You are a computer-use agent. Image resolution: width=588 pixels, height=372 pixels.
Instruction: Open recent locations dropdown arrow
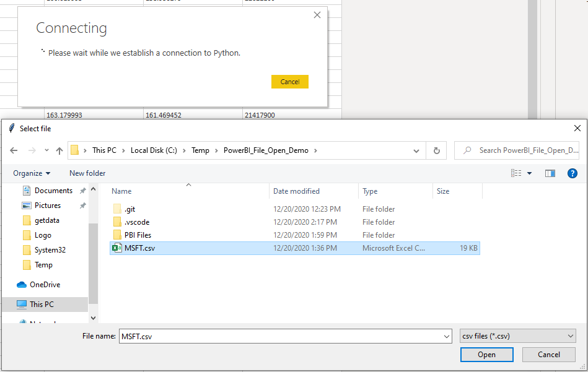[46, 150]
